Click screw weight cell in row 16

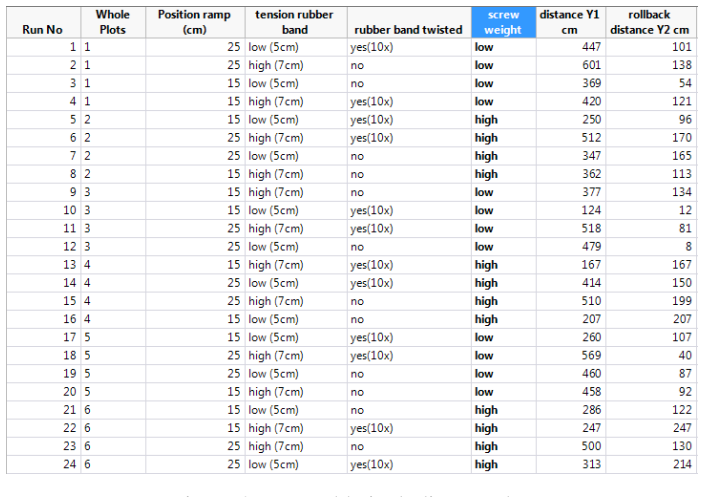(503, 319)
